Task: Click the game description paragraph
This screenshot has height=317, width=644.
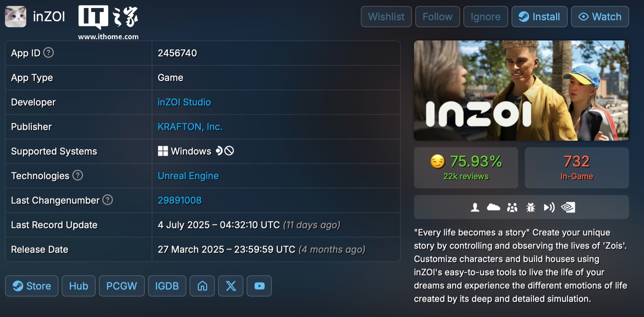Action: (521, 266)
